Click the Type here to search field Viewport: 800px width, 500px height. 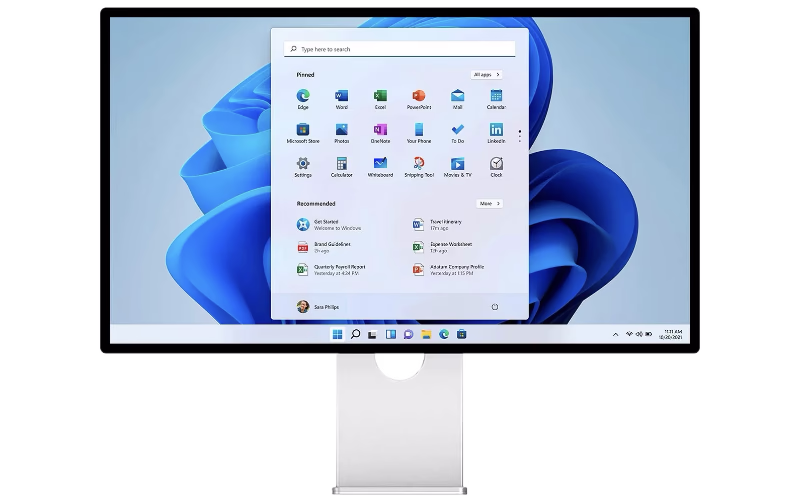point(400,49)
